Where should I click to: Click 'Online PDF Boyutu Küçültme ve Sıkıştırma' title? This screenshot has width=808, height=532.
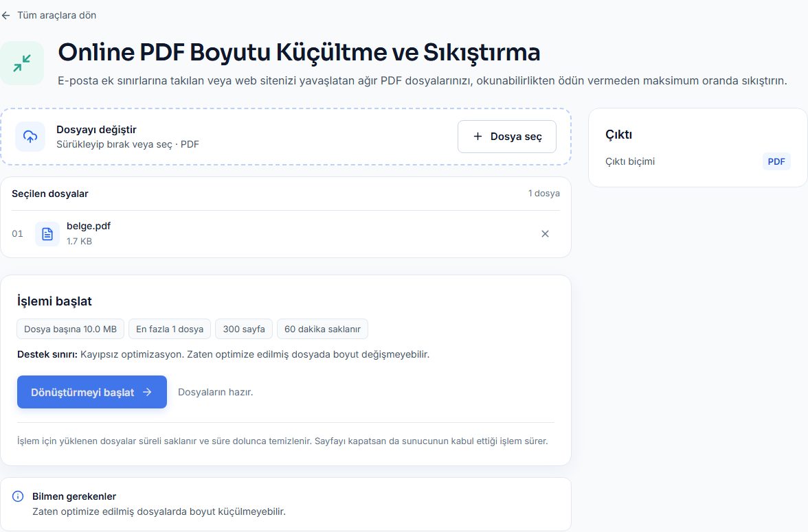(x=299, y=52)
